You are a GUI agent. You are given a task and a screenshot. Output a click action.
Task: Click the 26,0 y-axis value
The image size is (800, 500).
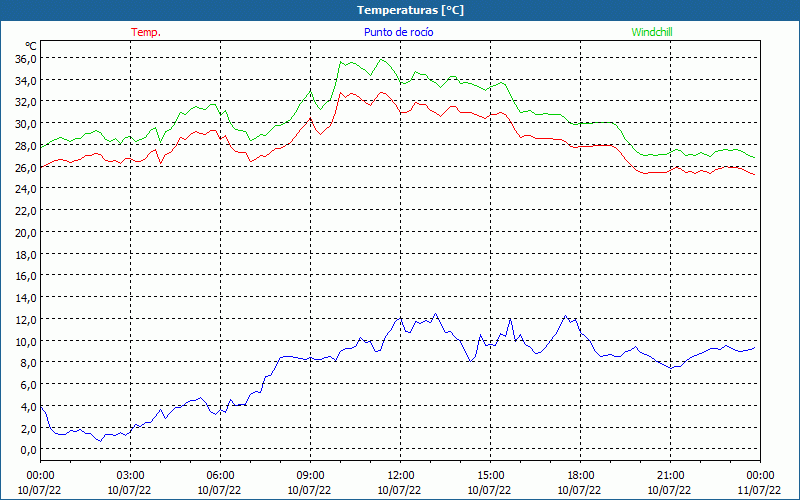point(26,167)
